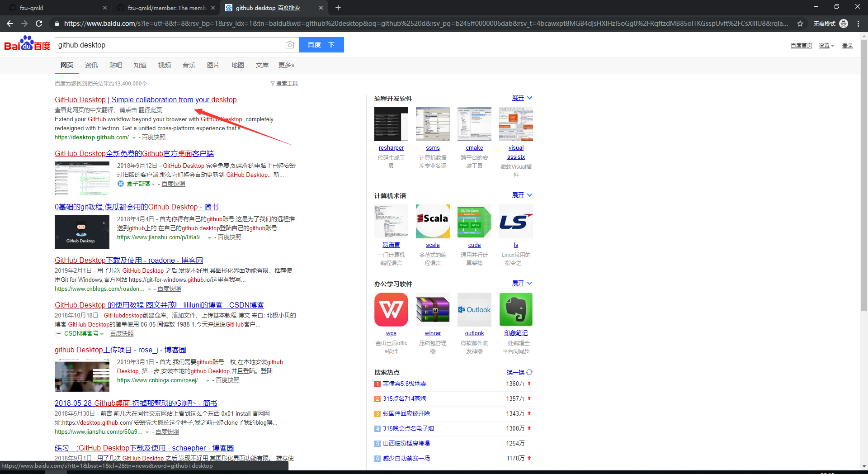The image size is (868, 474).
Task: Expand the 计算机术语 section
Action: click(x=519, y=195)
